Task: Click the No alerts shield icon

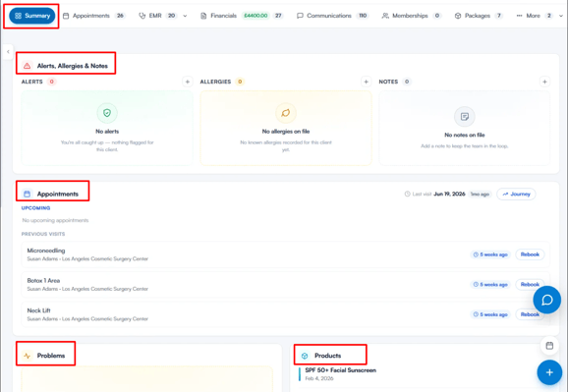Action: (107, 113)
